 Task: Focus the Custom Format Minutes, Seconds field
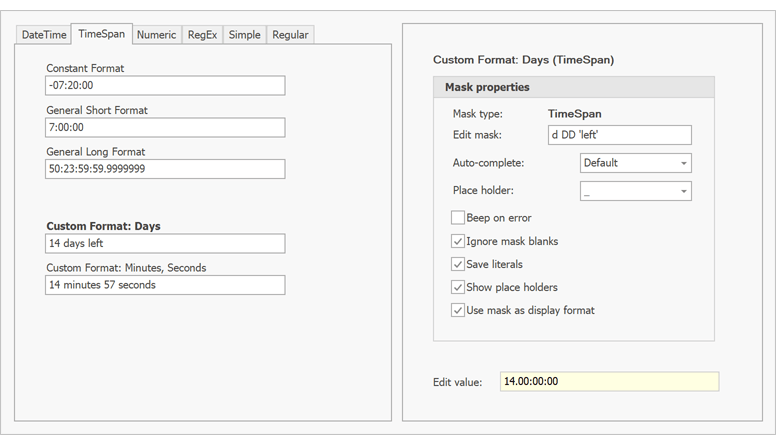coord(165,285)
